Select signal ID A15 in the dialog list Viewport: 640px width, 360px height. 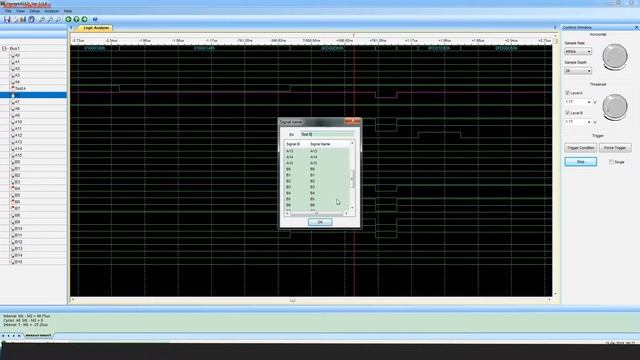click(290, 163)
